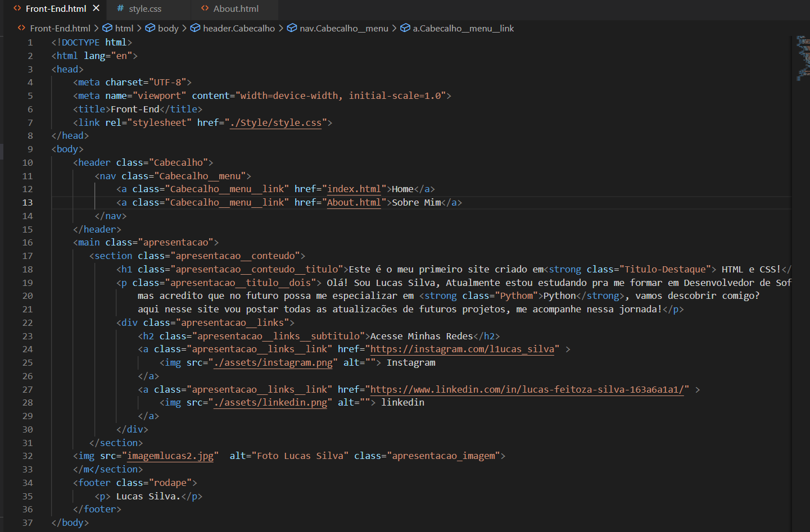The height and width of the screenshot is (532, 810).
Task: Expand chevron after body in breadcrumb
Action: click(184, 28)
